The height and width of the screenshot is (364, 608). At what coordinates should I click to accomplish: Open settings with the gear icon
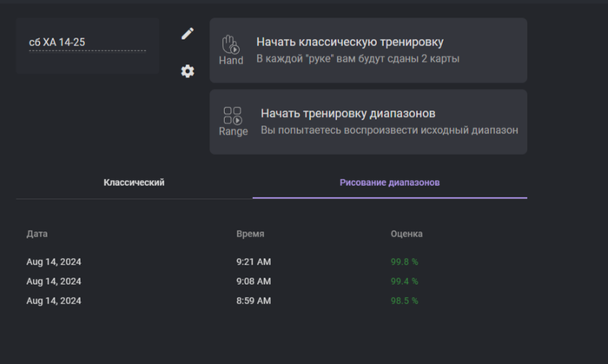188,71
